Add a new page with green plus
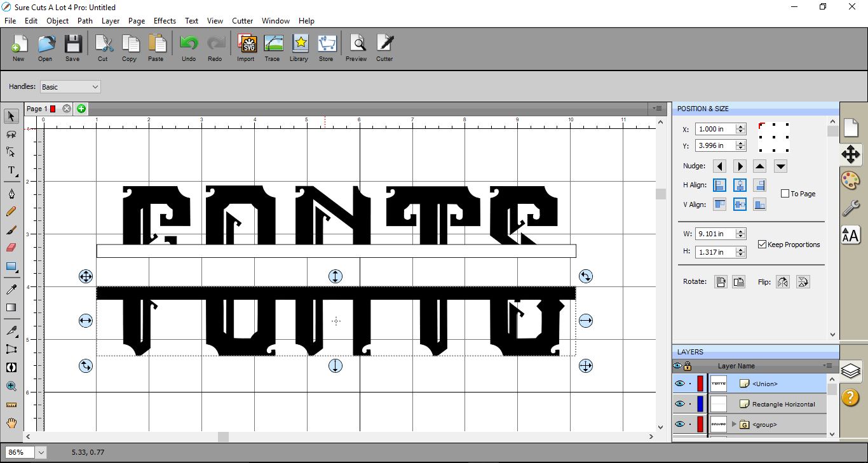Image resolution: width=868 pixels, height=463 pixels. point(81,109)
